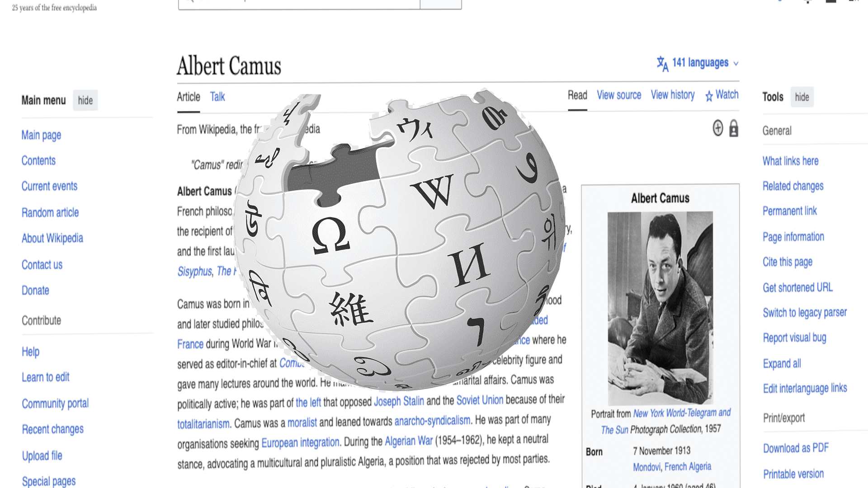The image size is (868, 488).
Task: Open Learn to edit link
Action: pyautogui.click(x=46, y=377)
